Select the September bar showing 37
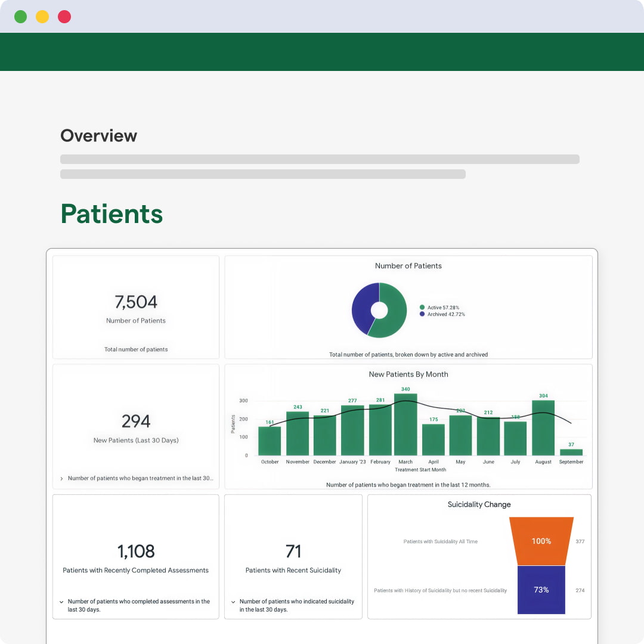644x644 pixels. point(571,452)
